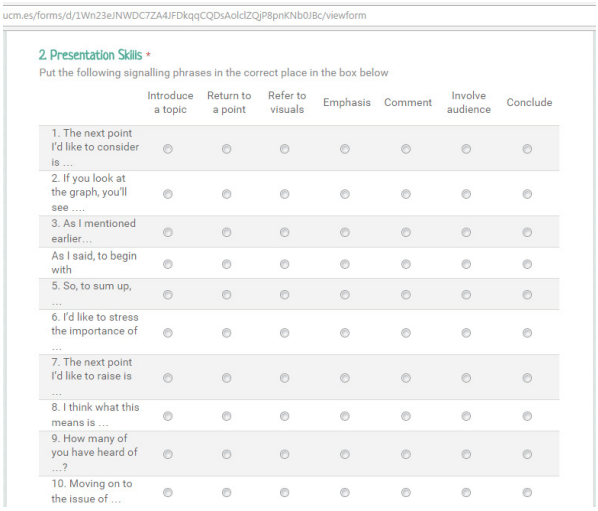598x511 pixels.
Task: Choose 'Introduce a topic' for phrase 9
Action: pyautogui.click(x=168, y=454)
